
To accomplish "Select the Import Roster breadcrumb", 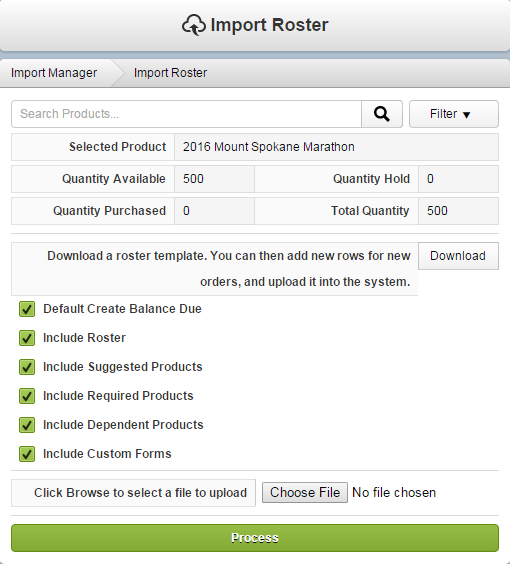I will click(170, 73).
